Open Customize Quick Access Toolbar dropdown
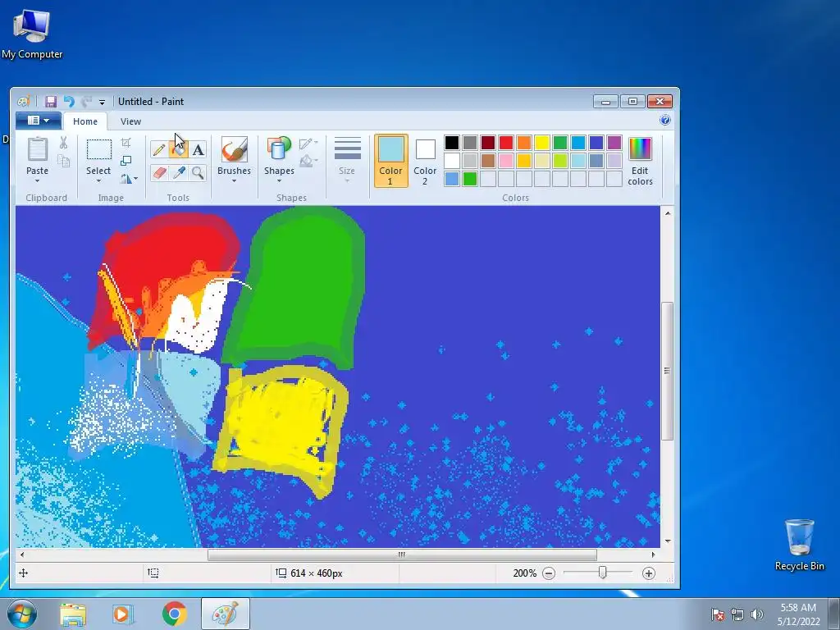 (x=102, y=102)
